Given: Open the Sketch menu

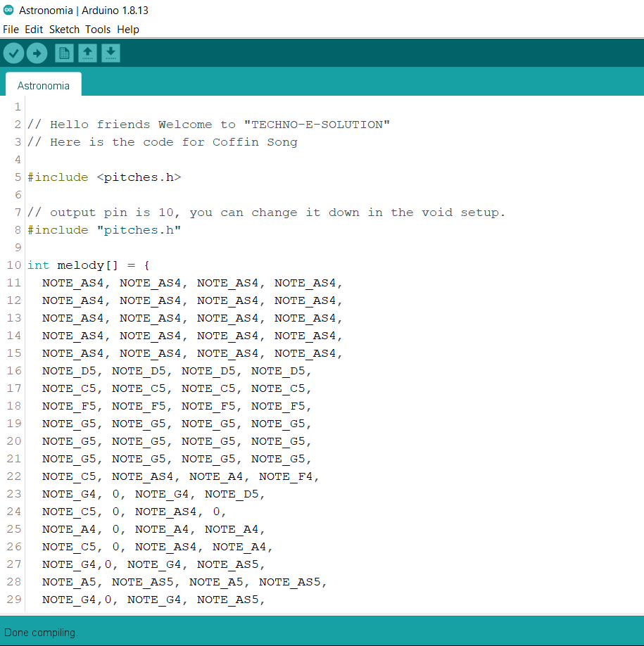Looking at the screenshot, I should (64, 30).
